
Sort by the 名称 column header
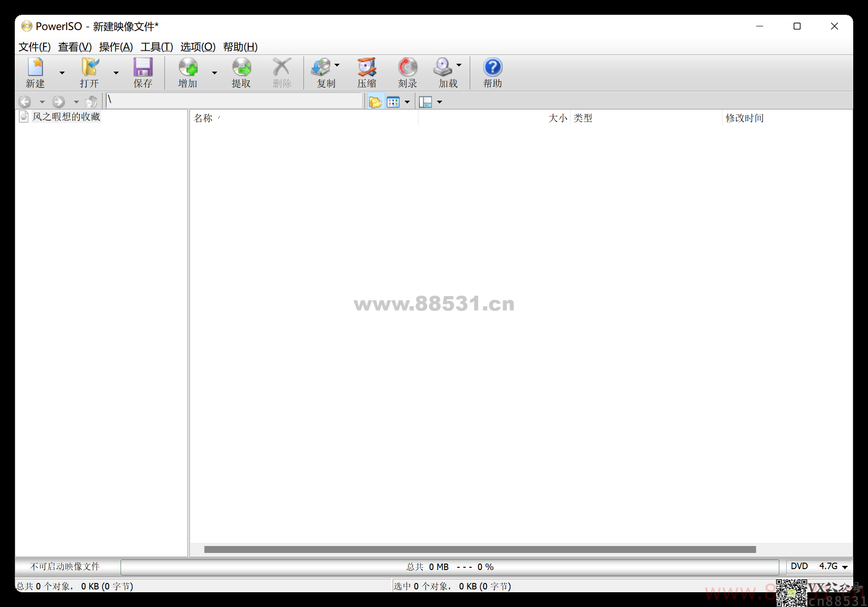point(304,118)
